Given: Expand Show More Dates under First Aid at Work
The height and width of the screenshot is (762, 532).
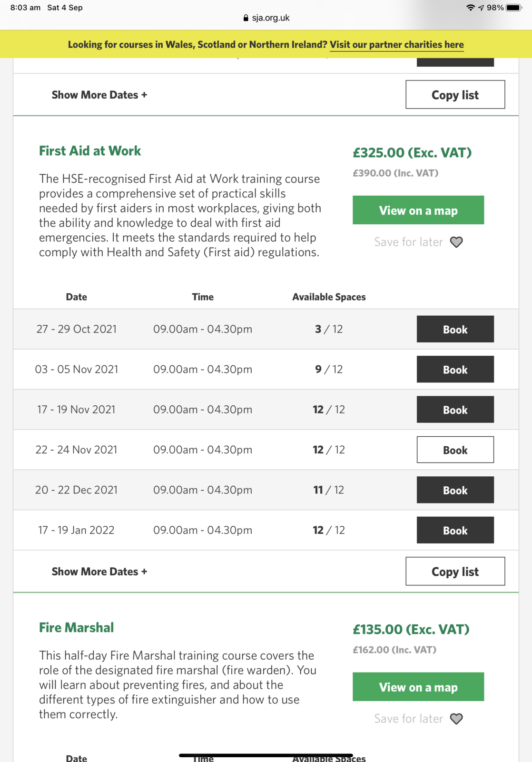Looking at the screenshot, I should point(99,571).
